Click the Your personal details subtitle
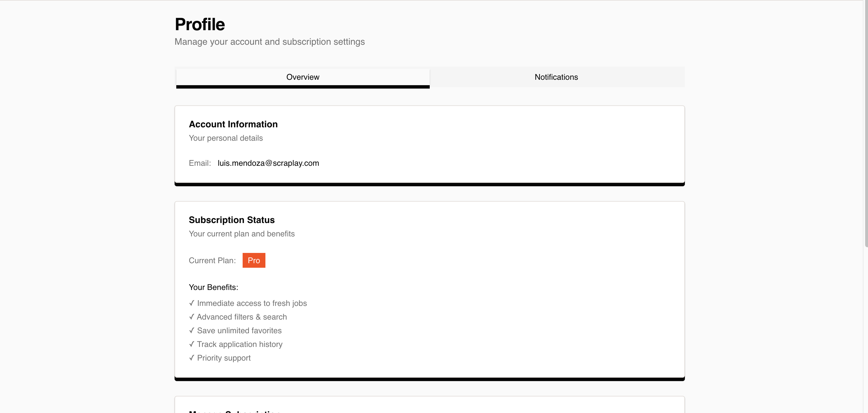Image resolution: width=868 pixels, height=413 pixels. (x=226, y=138)
